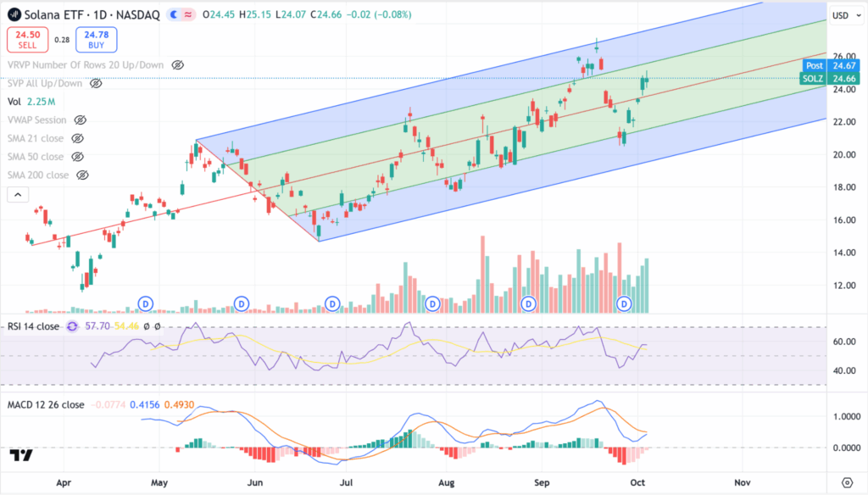The image size is (868, 495).
Task: Click the Nov label on time axis
Action: click(743, 483)
